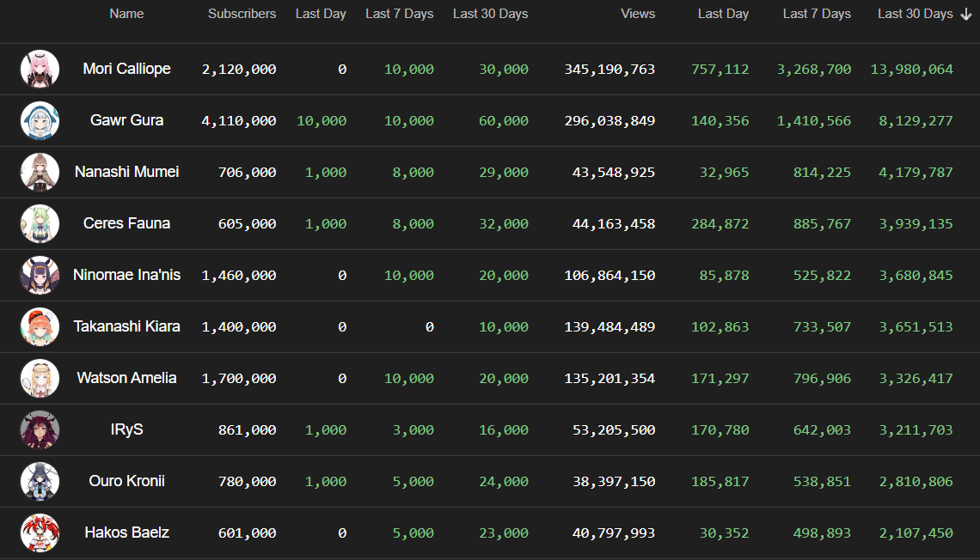Select last-day views value 284,872
The image size is (980, 560).
pos(720,224)
